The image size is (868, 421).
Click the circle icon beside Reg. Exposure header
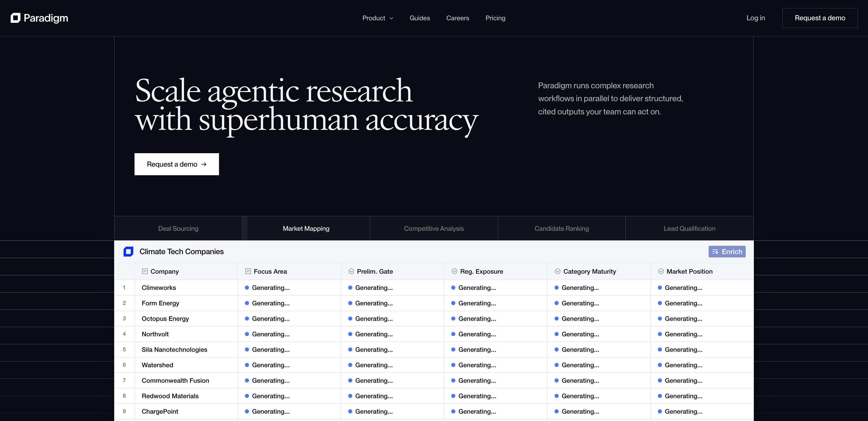[x=454, y=271]
